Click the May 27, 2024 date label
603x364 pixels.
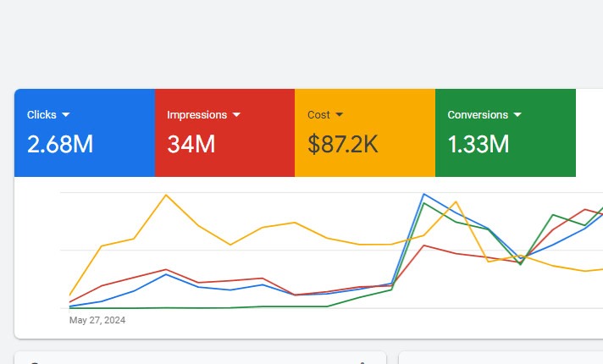pos(97,320)
